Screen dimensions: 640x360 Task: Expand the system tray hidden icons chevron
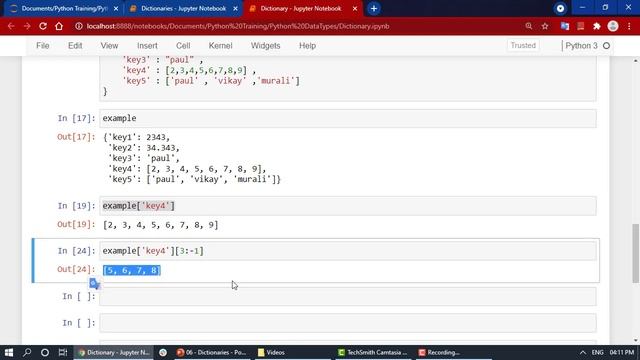(x=583, y=352)
